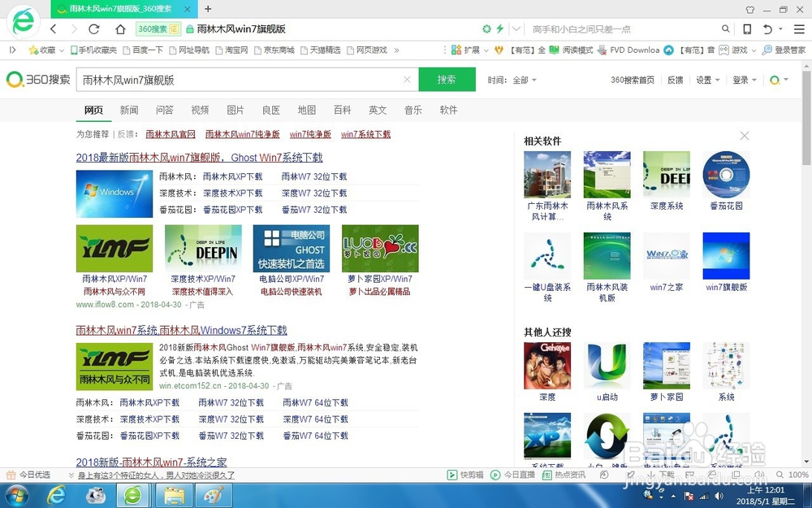Click the green 搜索 search button

(447, 80)
